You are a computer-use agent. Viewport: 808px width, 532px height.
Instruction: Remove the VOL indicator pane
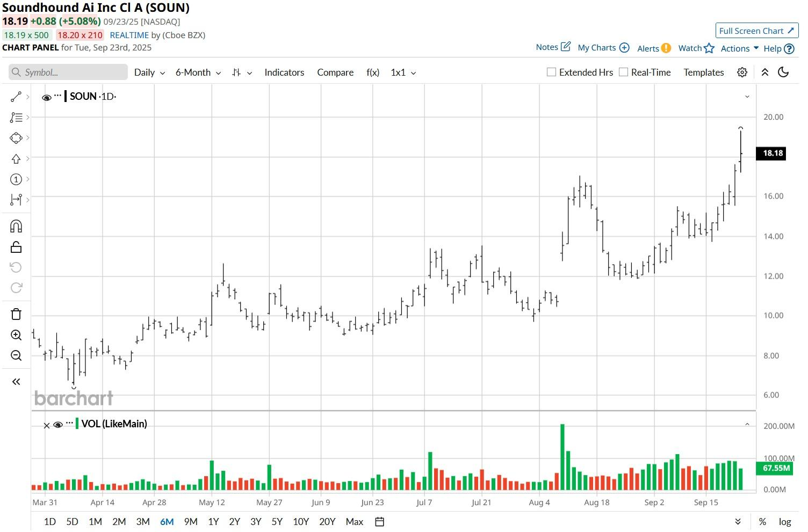coord(46,425)
